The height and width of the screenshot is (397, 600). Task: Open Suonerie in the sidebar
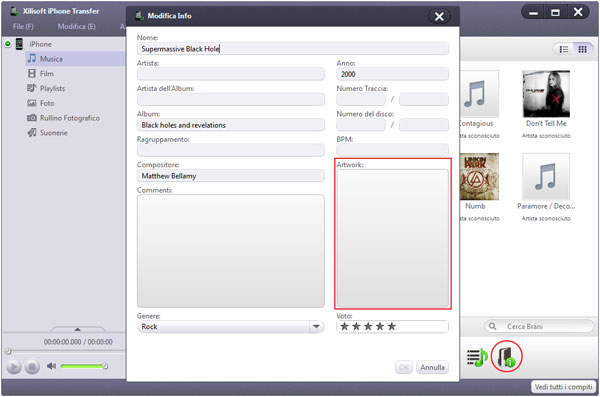[54, 133]
